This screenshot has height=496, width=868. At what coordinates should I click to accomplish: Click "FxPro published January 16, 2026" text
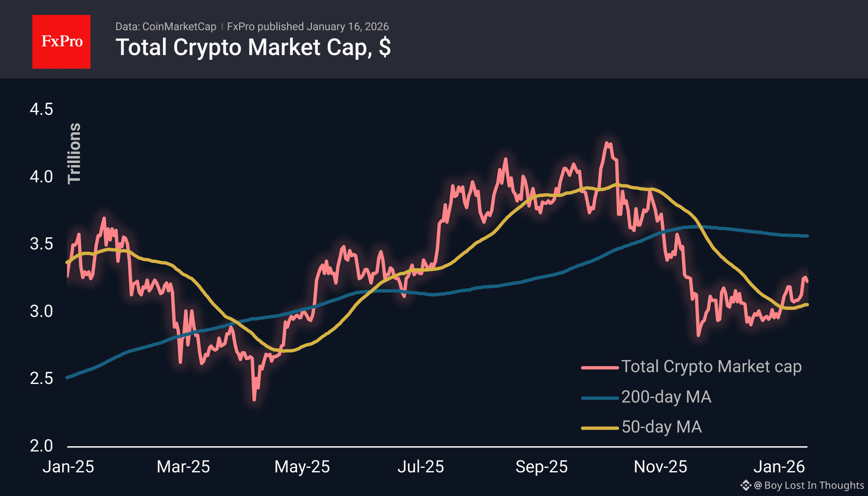point(307,27)
